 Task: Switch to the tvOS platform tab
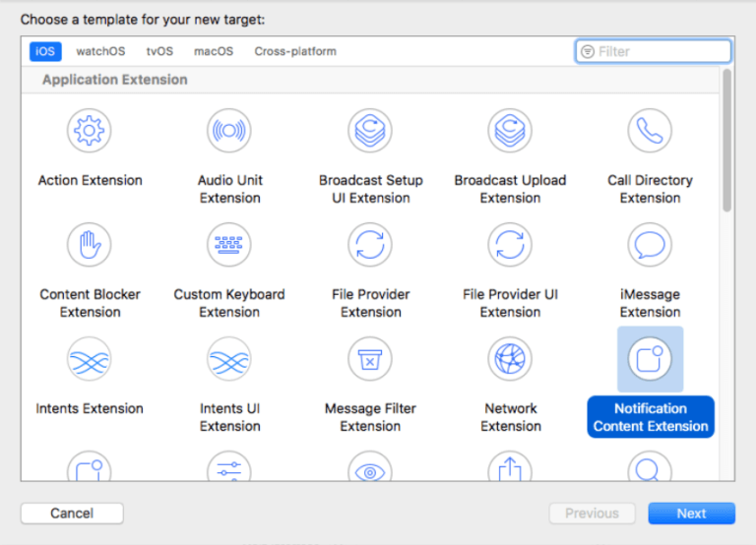[159, 51]
